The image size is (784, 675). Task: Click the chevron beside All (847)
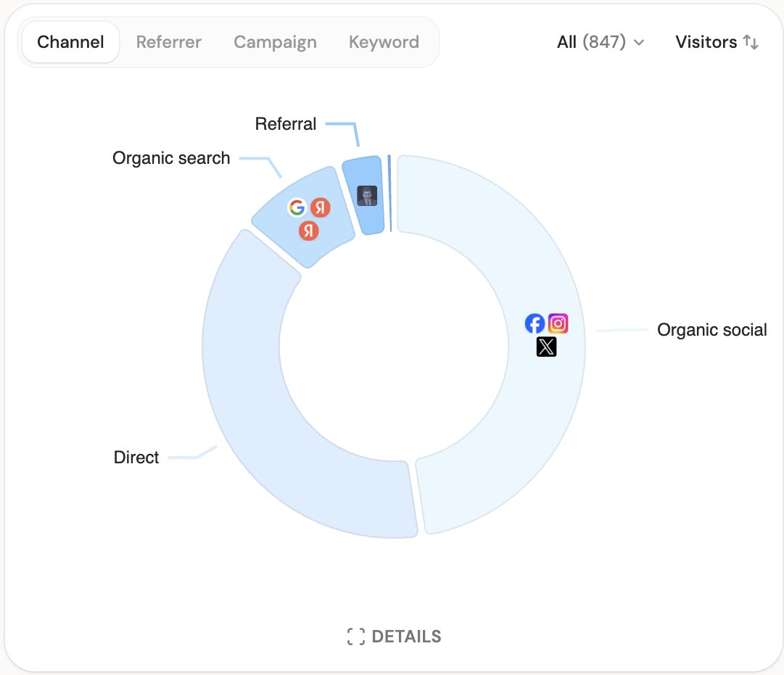pyautogui.click(x=638, y=43)
